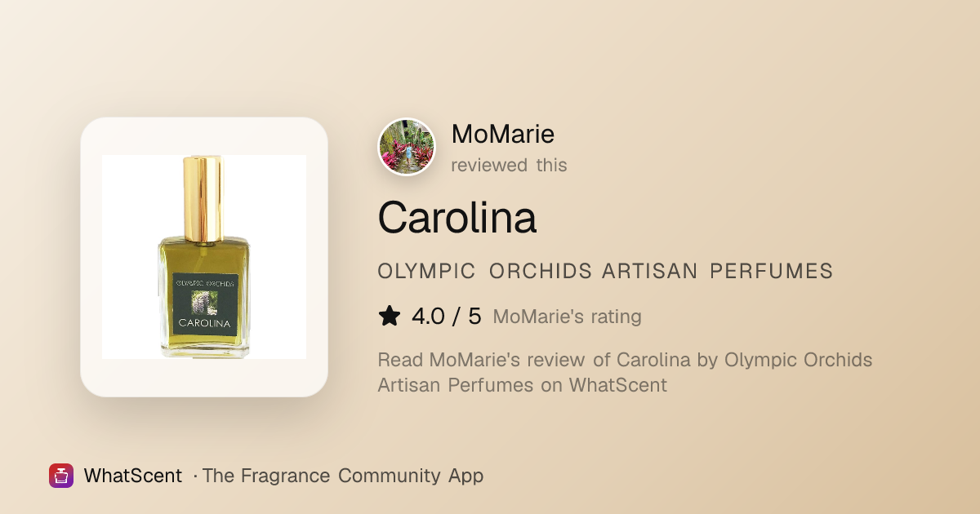Click the 'MoMarie's rating' label

568,317
